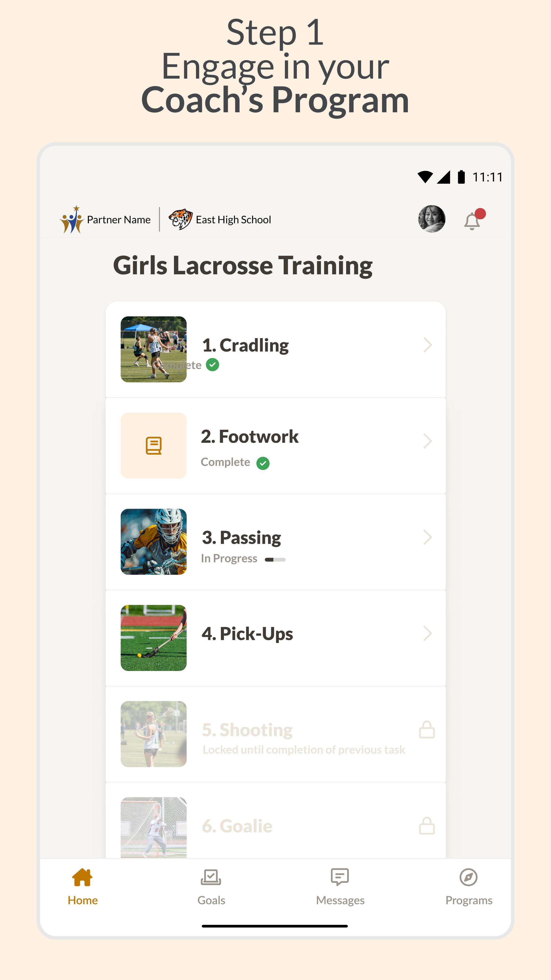The width and height of the screenshot is (551, 980).
Task: Open the Pick-Ups lesson thumbnail
Action: pyautogui.click(x=154, y=638)
